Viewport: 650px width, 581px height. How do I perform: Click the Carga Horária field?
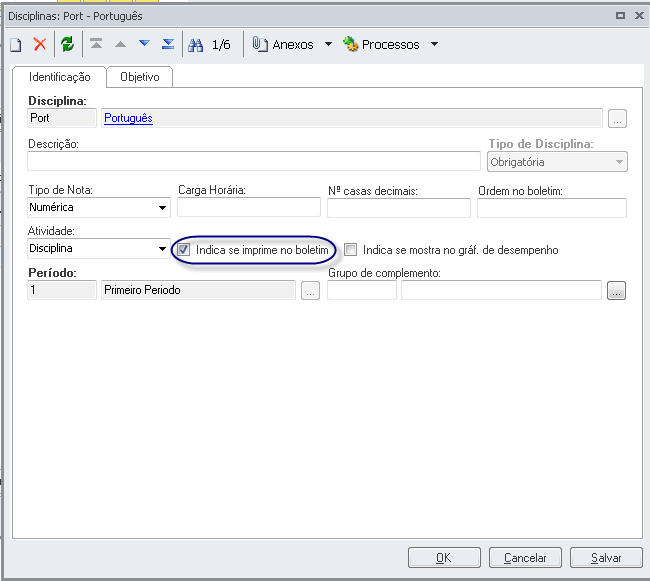[x=249, y=207]
